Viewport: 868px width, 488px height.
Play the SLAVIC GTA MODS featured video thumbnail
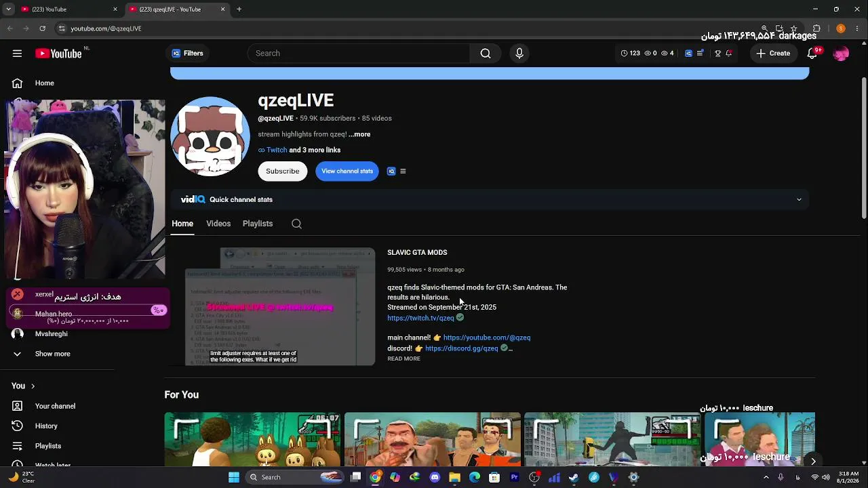(280, 307)
